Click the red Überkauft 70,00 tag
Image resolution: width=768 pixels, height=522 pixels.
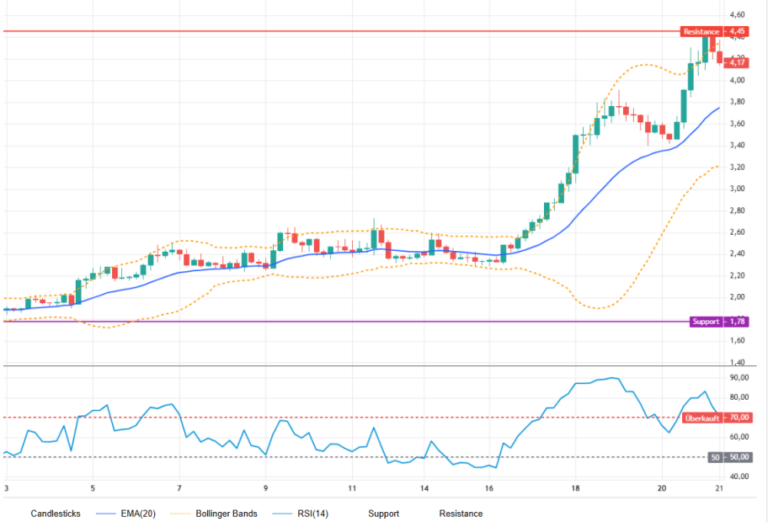coord(716,418)
